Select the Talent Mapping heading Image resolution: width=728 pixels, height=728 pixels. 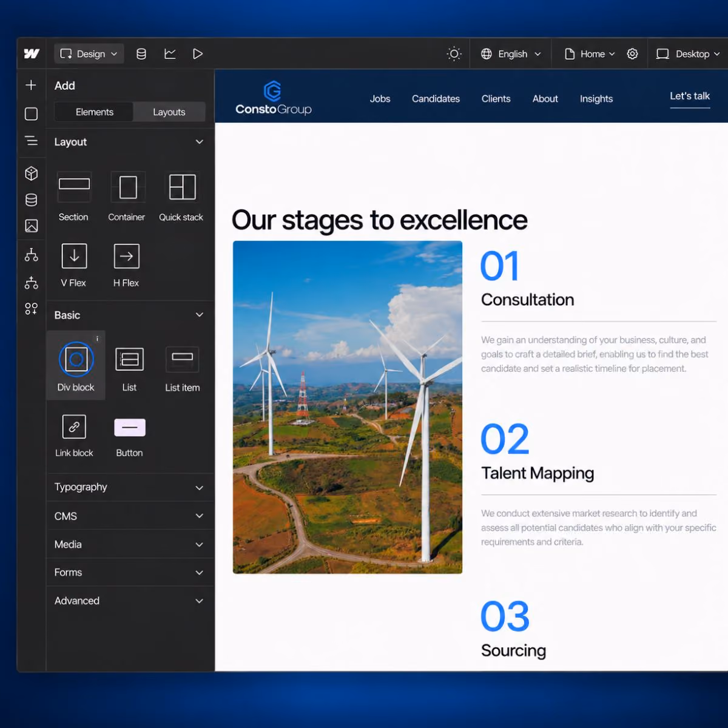coord(538,473)
